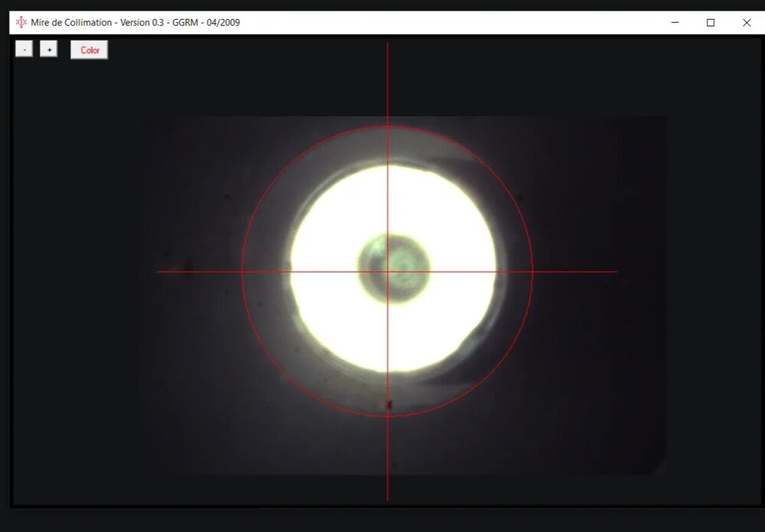Viewport: 765px width, 532px height.
Task: Click the red circle's leftmost point on horizontal line
Action: (242, 271)
